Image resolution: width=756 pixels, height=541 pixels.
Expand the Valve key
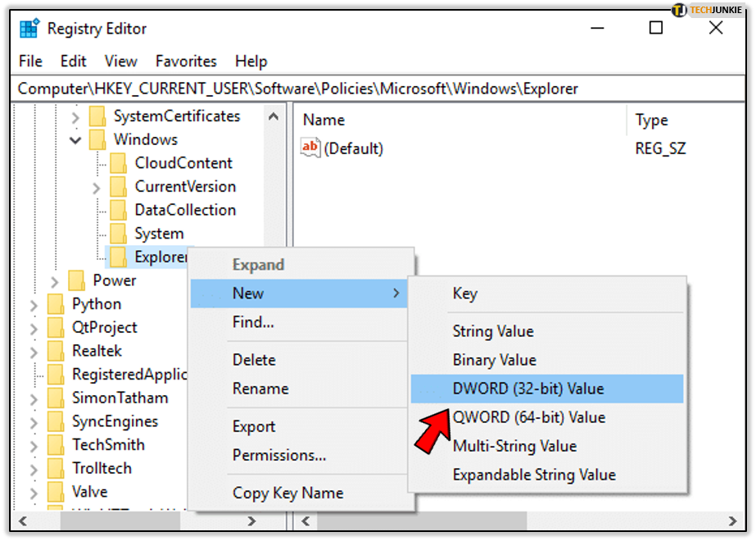[x=34, y=493]
